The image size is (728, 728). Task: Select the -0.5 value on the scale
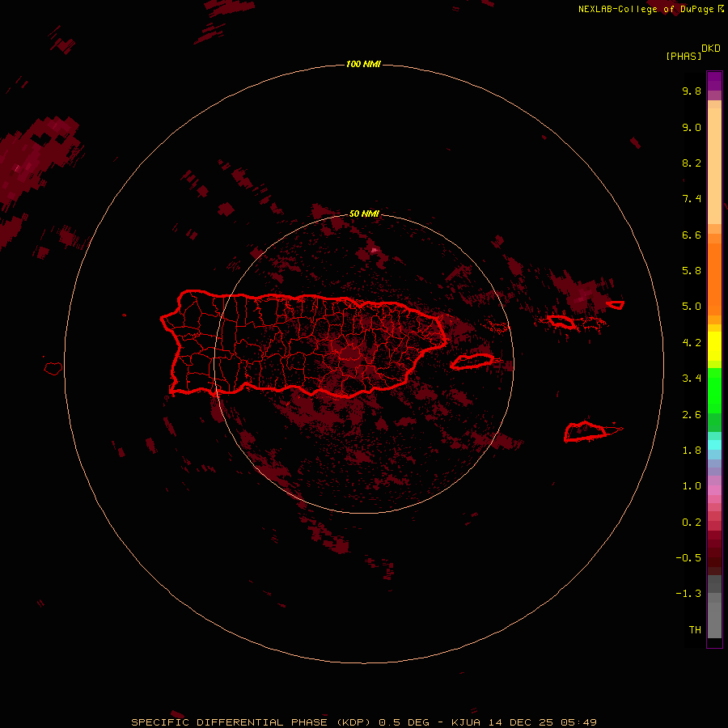(x=688, y=557)
